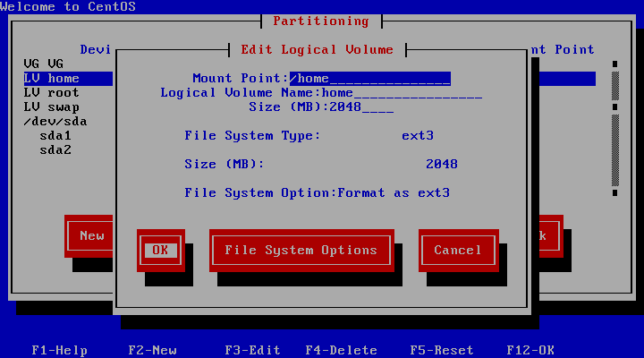
Task: Click F5-Reset in the bottom bar
Action: coord(442,351)
